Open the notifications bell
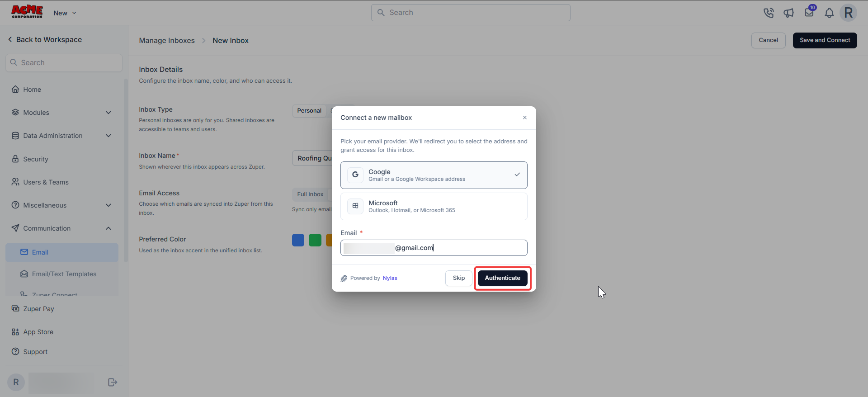Viewport: 868px width, 397px height. pos(829,13)
